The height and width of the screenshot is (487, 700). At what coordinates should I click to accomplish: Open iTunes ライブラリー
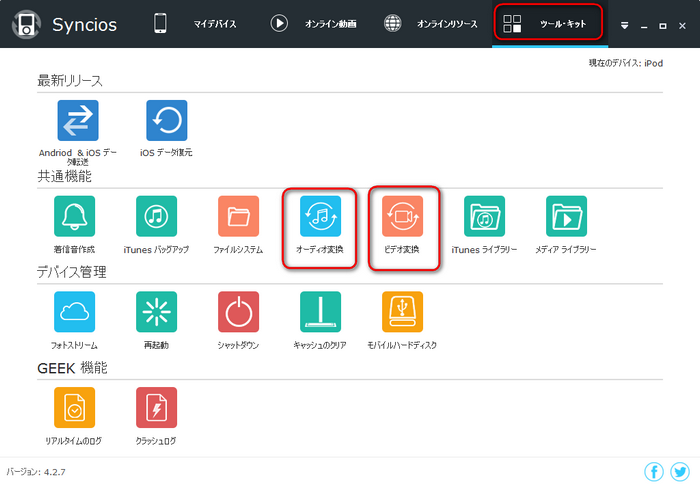coord(484,216)
